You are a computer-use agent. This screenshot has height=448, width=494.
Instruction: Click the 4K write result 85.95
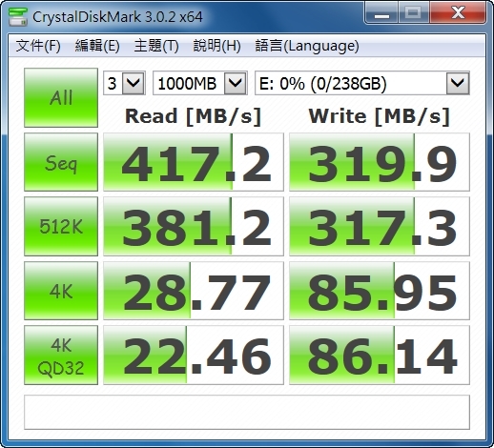380,291
